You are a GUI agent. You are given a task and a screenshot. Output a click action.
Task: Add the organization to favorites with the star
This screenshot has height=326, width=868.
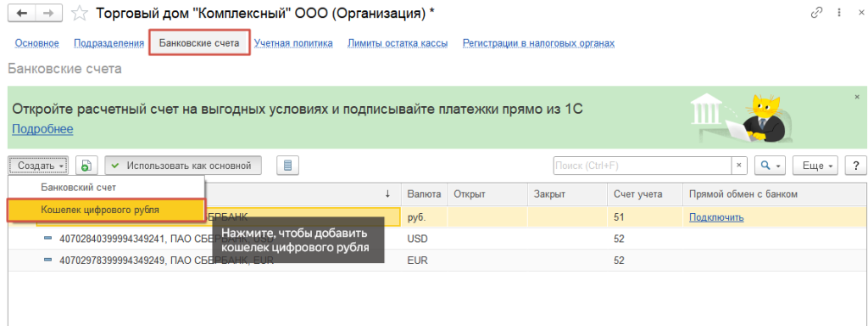coord(81,14)
